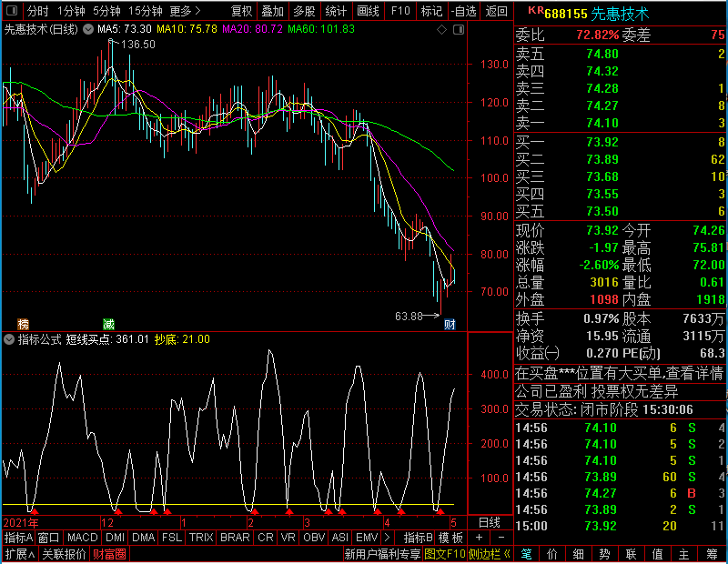Open dropdown next to 先惠技术(日线) title

(87, 29)
